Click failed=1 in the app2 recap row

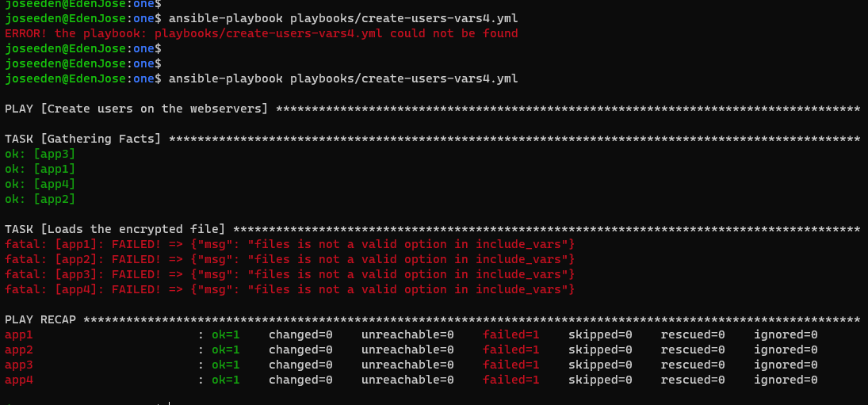pos(511,350)
